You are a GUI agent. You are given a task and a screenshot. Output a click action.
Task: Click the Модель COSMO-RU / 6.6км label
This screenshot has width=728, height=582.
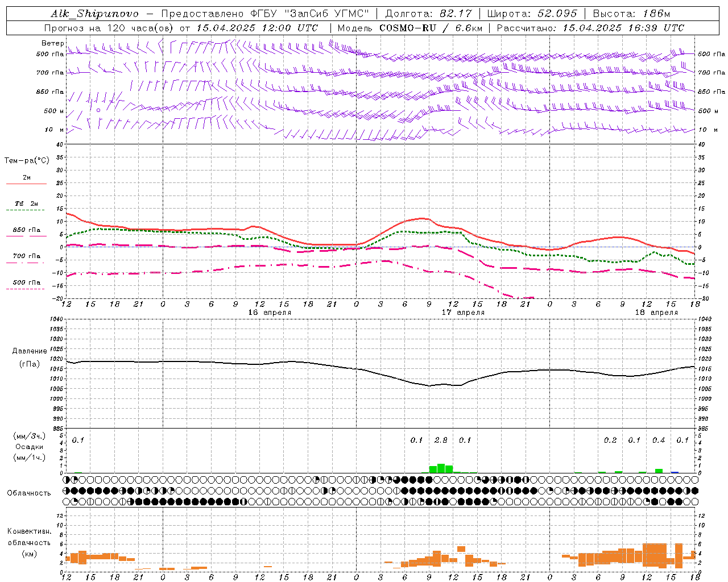coord(409,28)
